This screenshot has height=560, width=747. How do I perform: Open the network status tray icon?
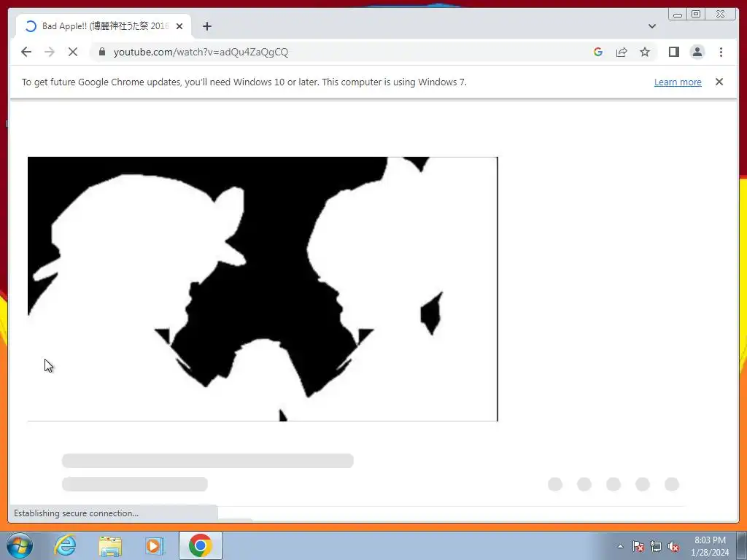656,546
